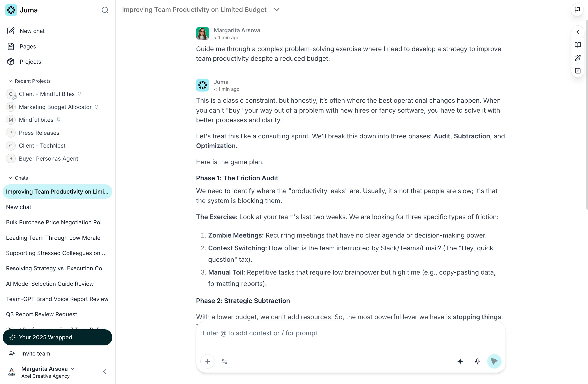This screenshot has height=384, width=588.
Task: Unpin the Client - Mindful Bites project
Action: [80, 94]
